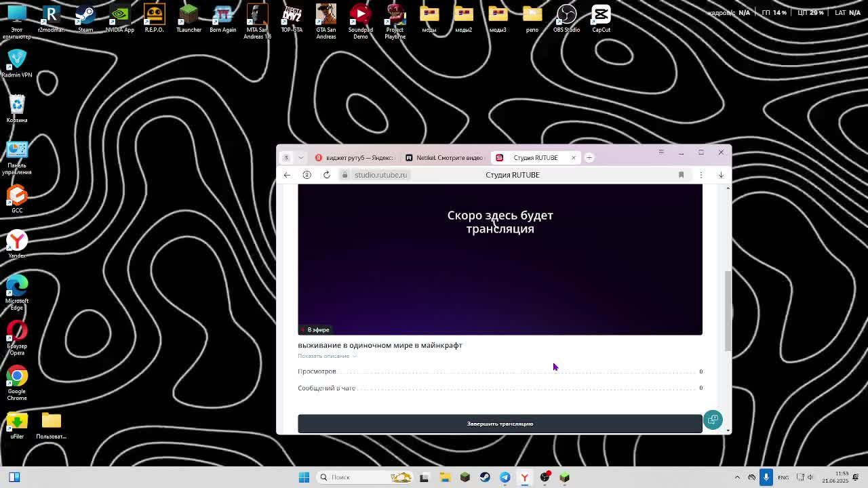Image resolution: width=868 pixels, height=488 pixels.
Task: Select the Yandex browser desktop icon
Action: (x=17, y=245)
